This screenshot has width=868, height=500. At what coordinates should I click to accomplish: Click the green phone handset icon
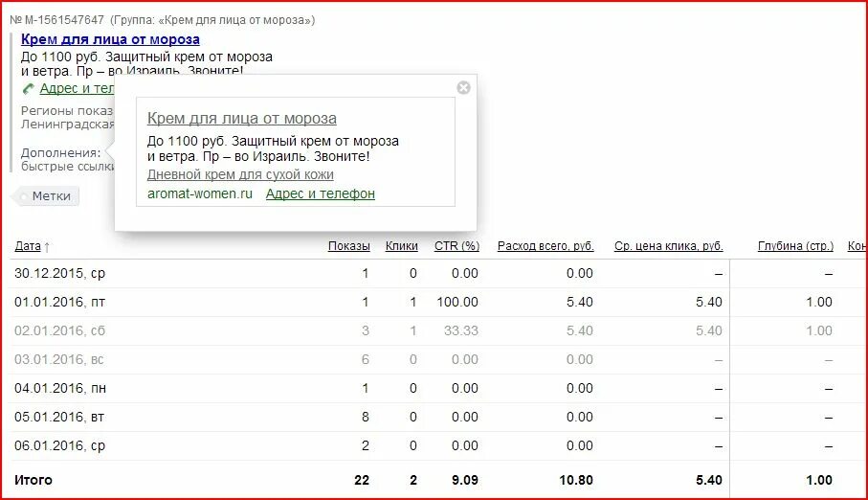pos(28,89)
